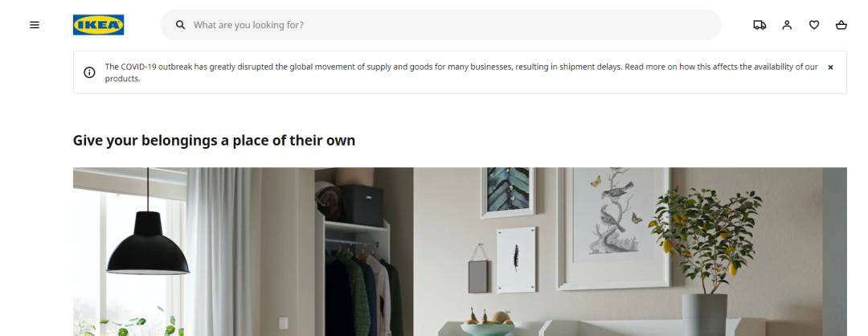
Task: Open the shopping basket icon
Action: 841,25
